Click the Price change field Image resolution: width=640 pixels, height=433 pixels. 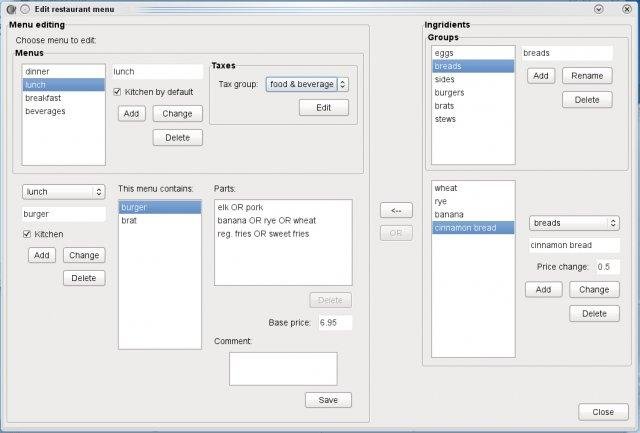pyautogui.click(x=606, y=267)
